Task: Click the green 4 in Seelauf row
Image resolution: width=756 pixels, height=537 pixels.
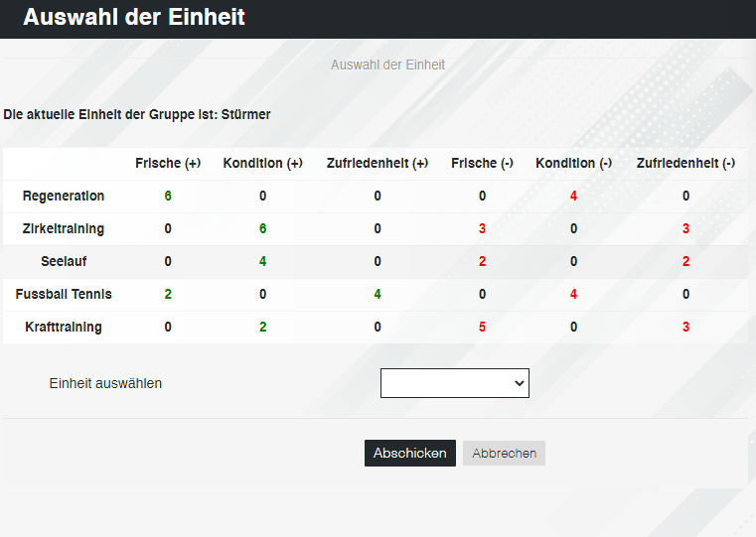Action: [263, 261]
